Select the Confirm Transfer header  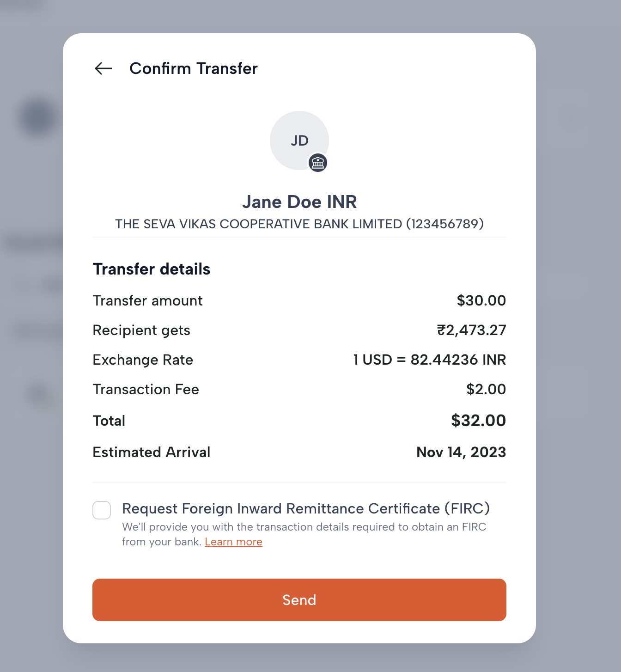(194, 68)
